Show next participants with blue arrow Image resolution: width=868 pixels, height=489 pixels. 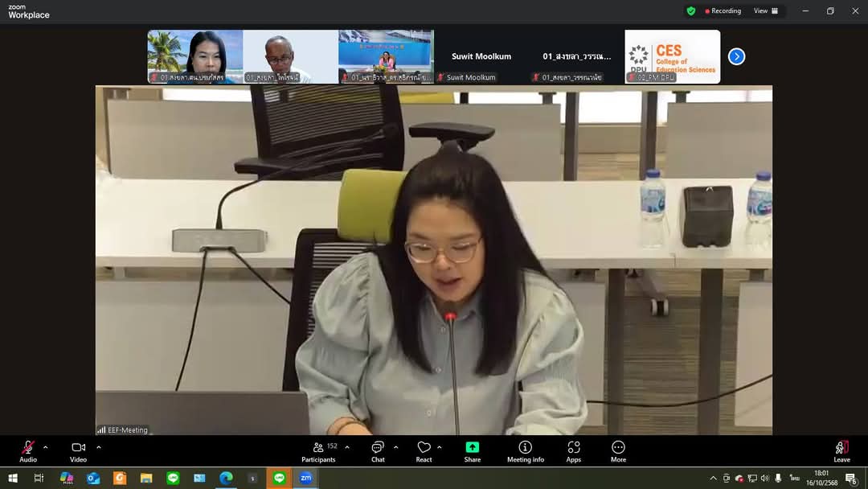click(736, 56)
